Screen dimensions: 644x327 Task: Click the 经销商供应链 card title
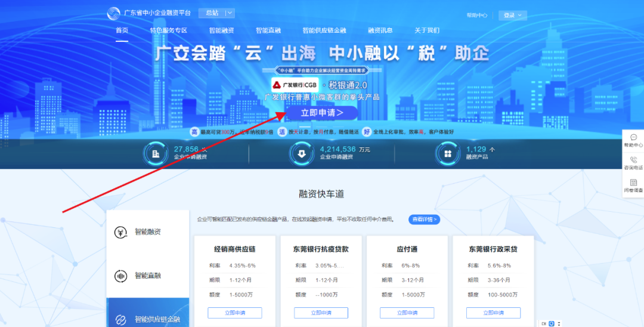tap(235, 249)
